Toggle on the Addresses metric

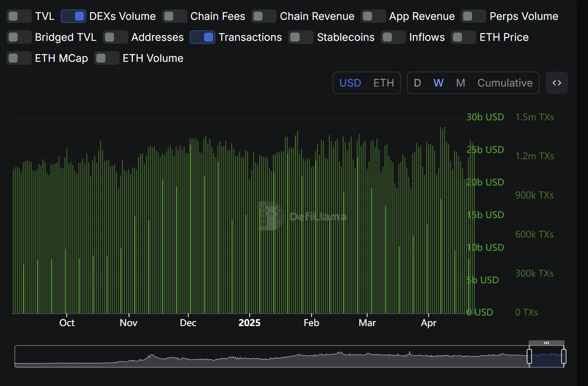tap(115, 37)
